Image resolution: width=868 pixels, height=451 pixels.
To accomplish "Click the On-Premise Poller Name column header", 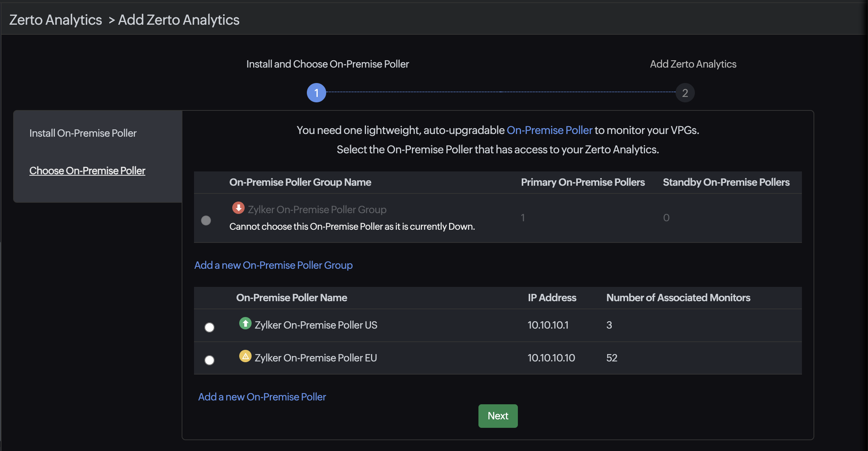I will [292, 297].
